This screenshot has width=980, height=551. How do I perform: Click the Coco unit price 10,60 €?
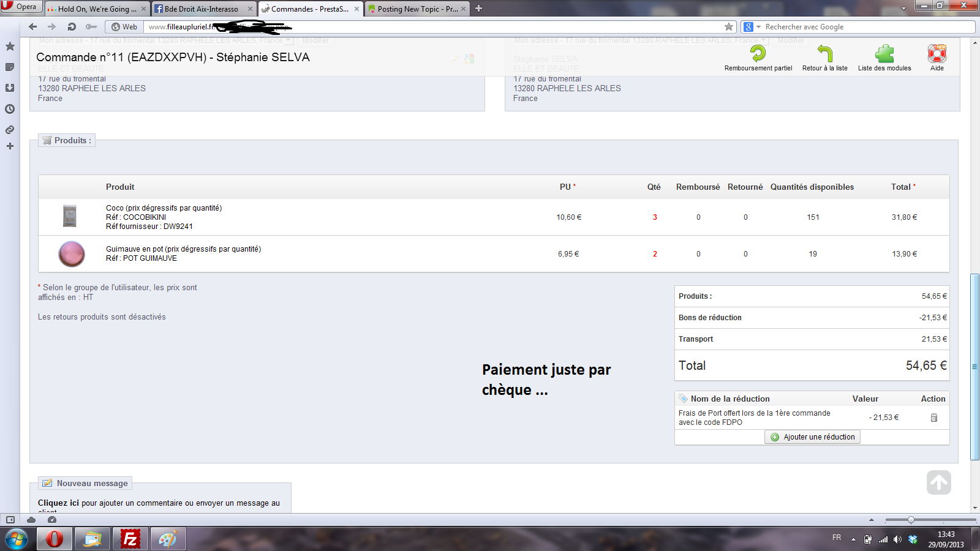pyautogui.click(x=569, y=217)
